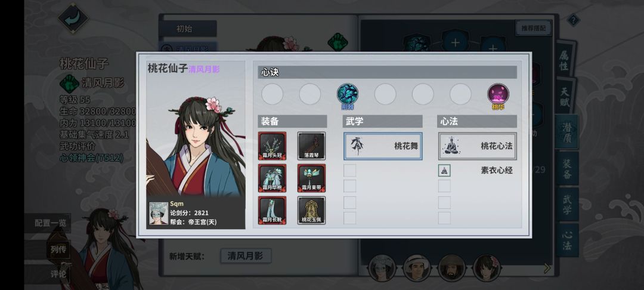Image resolution: width=644 pixels, height=290 pixels.
Task: Select the 桃花心法 inner skill entry
Action: coord(477,146)
